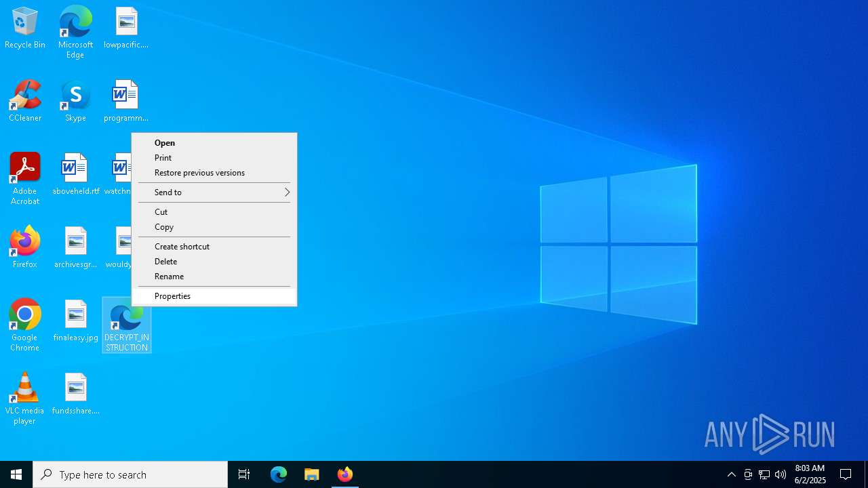Open Task View on the taskbar
The image size is (868, 488).
click(244, 474)
